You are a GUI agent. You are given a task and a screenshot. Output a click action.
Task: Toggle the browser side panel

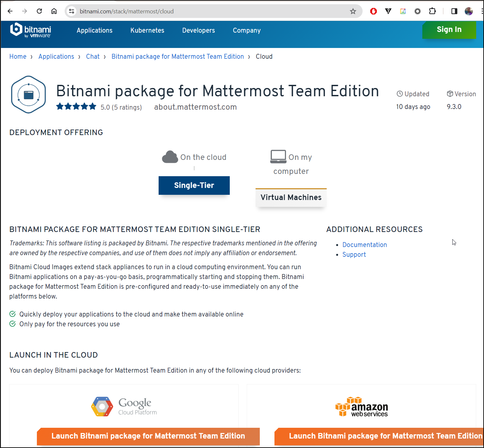(454, 11)
